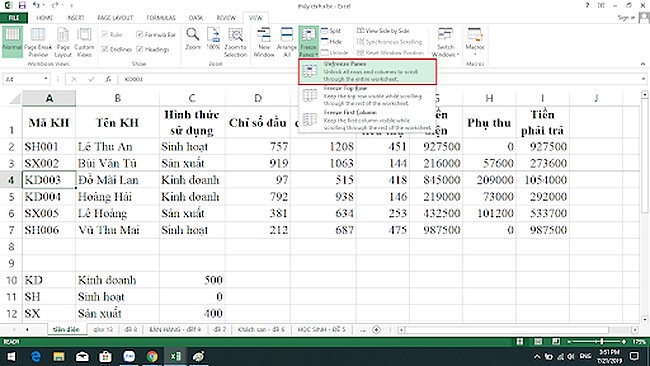Open Customize Quick Access Toolbar arrow
The width and height of the screenshot is (650, 366).
click(72, 6)
